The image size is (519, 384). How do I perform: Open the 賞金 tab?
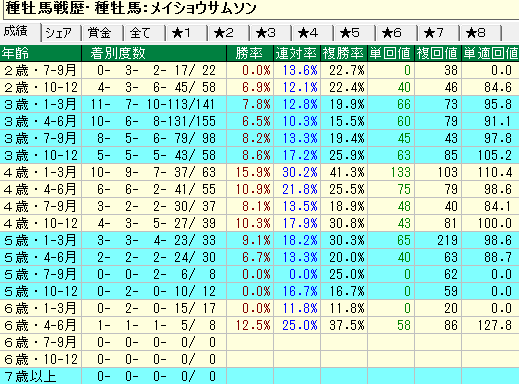tap(103, 33)
